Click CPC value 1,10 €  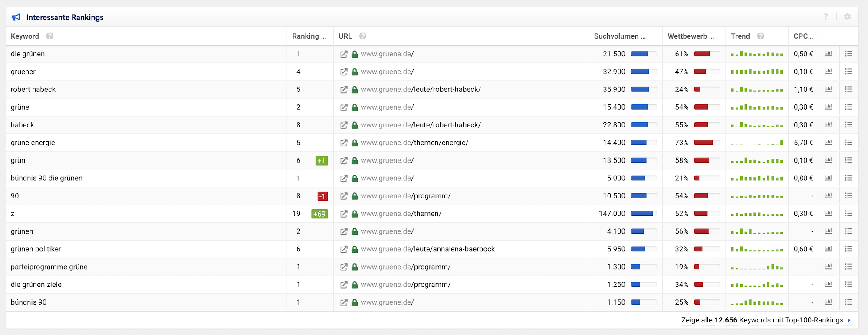point(803,90)
